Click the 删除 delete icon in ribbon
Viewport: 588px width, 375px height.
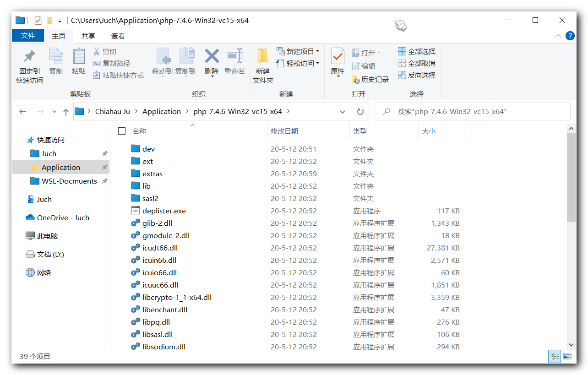point(212,57)
